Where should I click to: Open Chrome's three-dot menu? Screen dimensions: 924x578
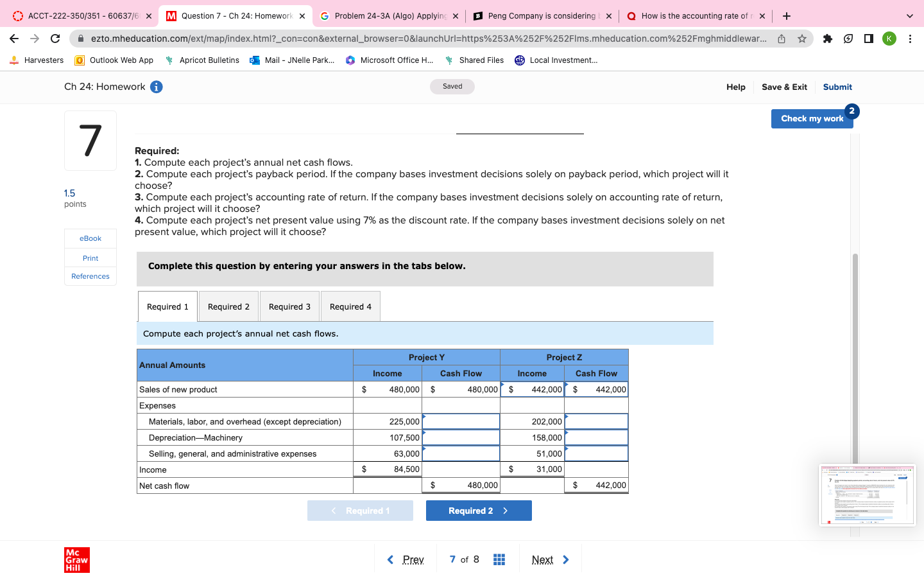(x=911, y=39)
